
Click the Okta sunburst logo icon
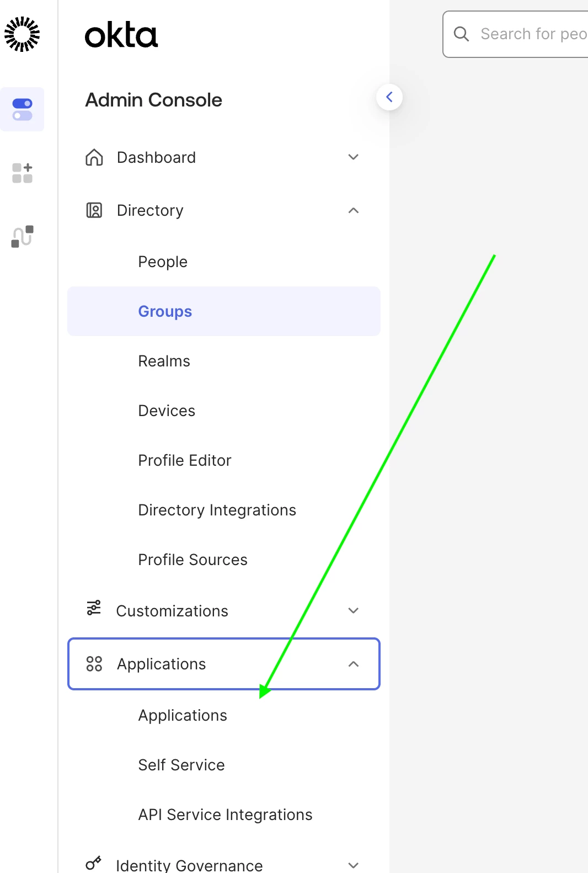point(22,34)
